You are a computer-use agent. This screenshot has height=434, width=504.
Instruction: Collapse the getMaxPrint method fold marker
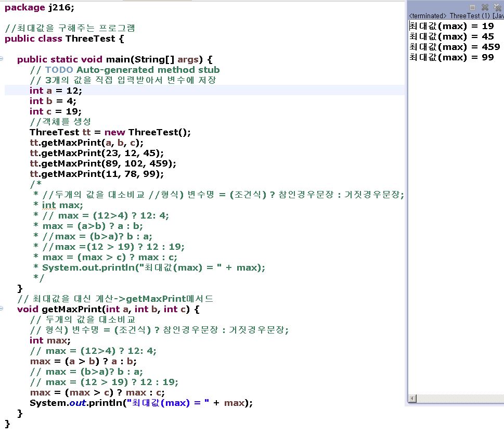pyautogui.click(x=1, y=308)
